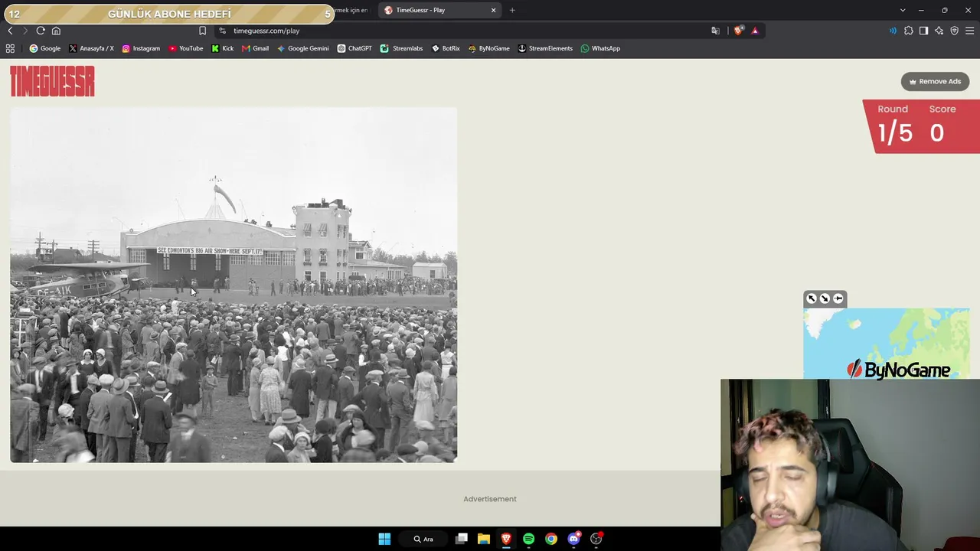Open the Gmail bookmark
Viewport: 980px width, 551px height.
[x=255, y=48]
